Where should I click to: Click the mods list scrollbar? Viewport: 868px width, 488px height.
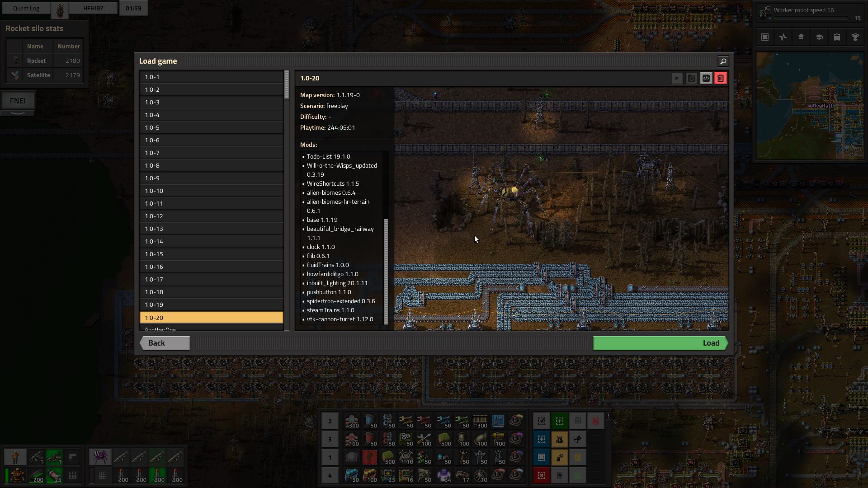(x=386, y=271)
